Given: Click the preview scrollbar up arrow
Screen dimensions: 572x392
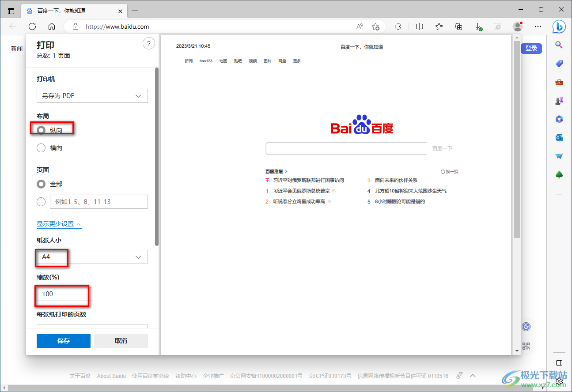Looking at the screenshot, I should point(517,38).
